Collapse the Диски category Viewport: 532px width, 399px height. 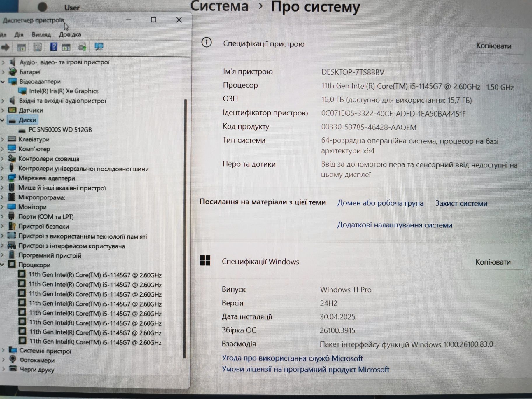coord(3,120)
